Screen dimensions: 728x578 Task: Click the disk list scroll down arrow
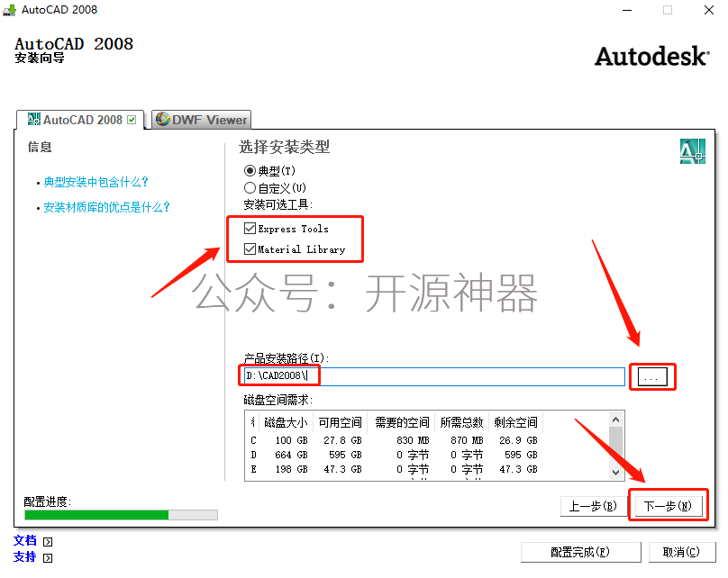[615, 473]
